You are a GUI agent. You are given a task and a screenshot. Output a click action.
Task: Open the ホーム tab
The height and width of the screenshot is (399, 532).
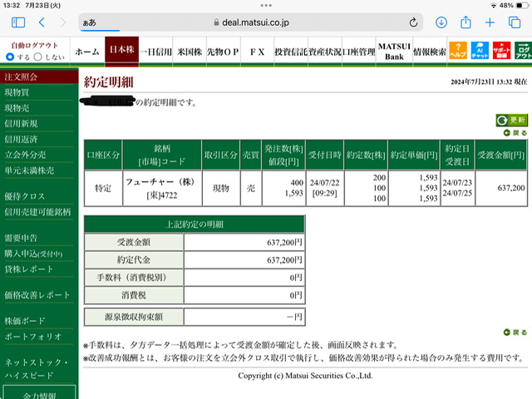tap(87, 52)
